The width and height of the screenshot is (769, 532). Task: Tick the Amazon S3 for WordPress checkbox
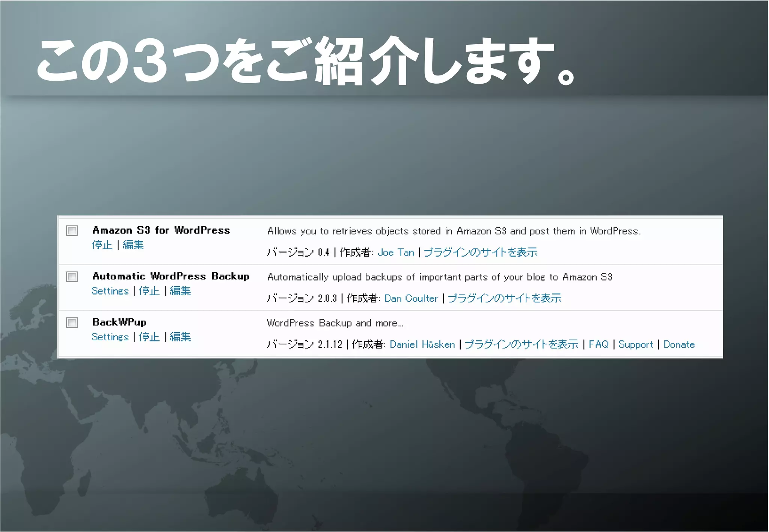tap(72, 230)
